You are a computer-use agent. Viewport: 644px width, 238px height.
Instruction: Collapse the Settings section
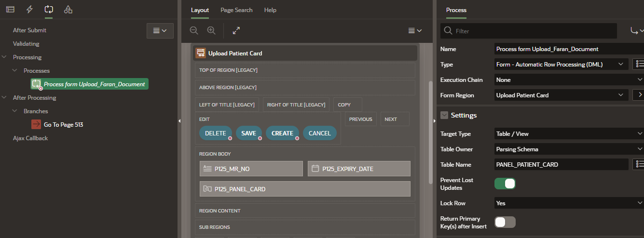pos(444,115)
